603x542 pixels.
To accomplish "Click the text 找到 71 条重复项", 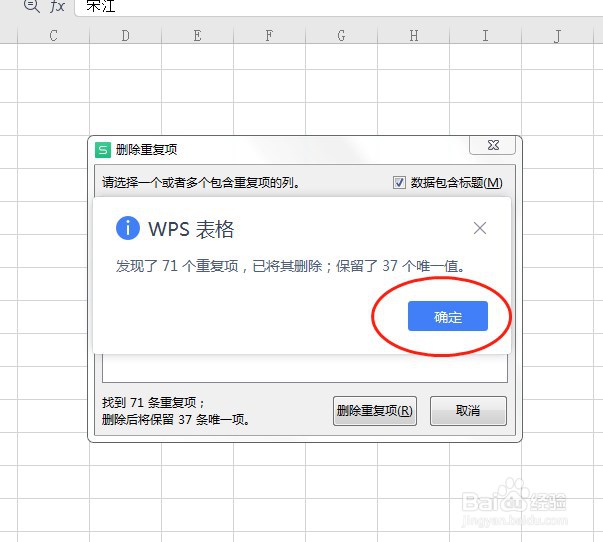I will click(153, 403).
